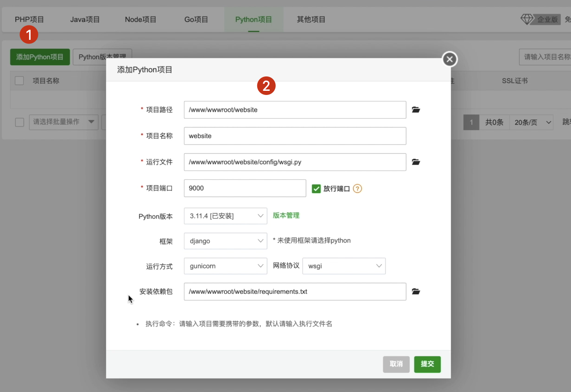Switch to the Java项目 tab
This screenshot has width=571, height=392.
[85, 19]
